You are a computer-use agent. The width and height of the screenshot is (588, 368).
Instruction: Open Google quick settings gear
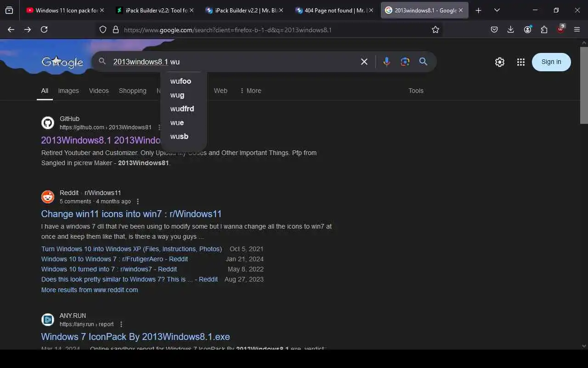500,62
